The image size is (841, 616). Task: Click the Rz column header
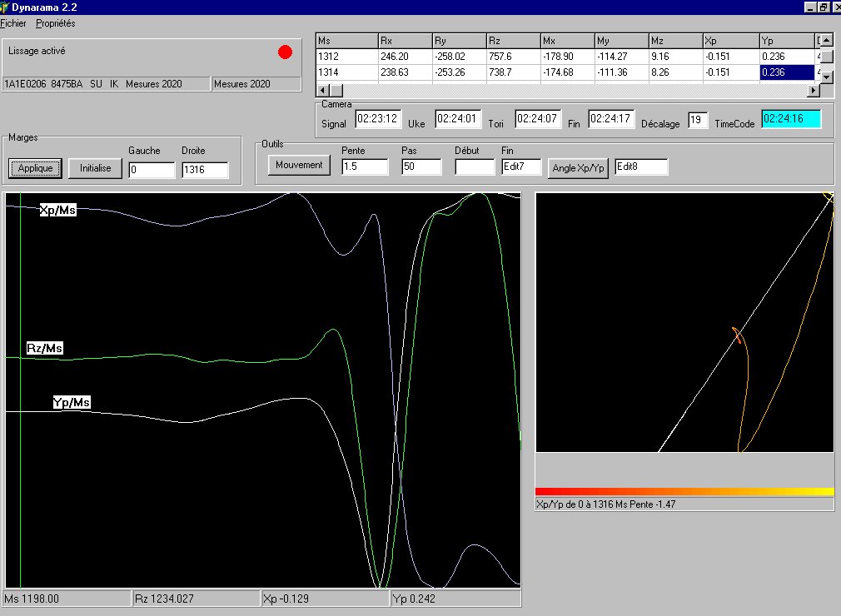(514, 41)
